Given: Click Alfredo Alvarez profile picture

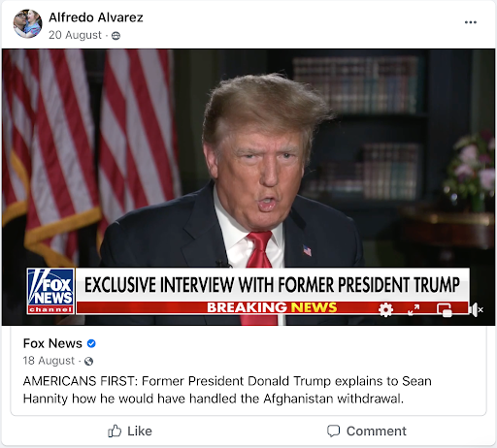Looking at the screenshot, I should [x=27, y=23].
